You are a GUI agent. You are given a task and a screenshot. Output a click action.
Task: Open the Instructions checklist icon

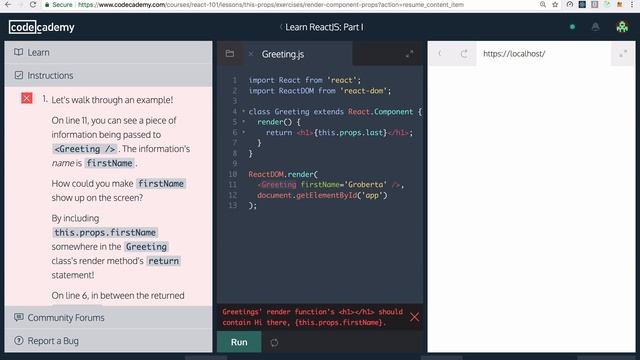18,75
